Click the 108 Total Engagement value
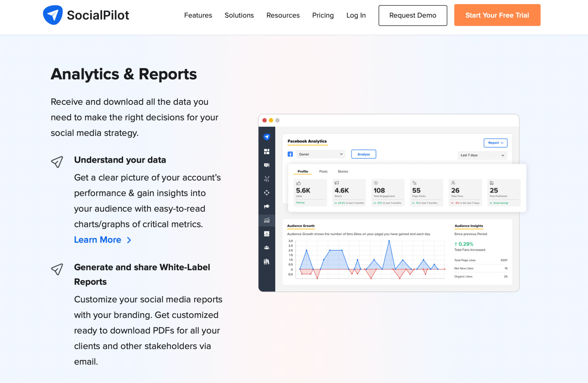Image resolution: width=588 pixels, height=383 pixels. point(379,190)
